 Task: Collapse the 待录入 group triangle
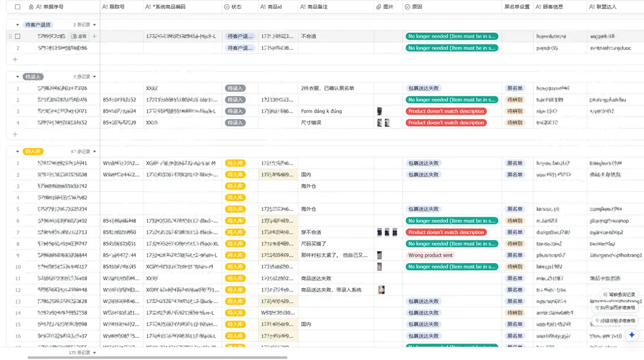click(17, 76)
